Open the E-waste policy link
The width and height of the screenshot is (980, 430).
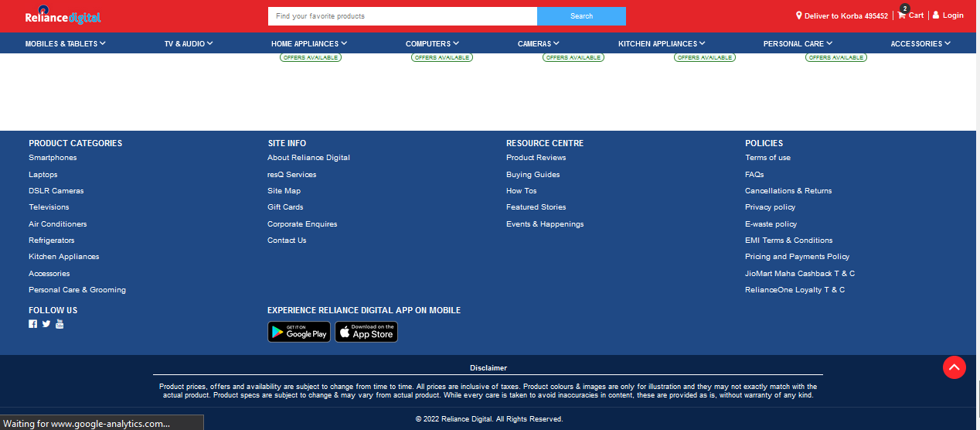pyautogui.click(x=771, y=224)
